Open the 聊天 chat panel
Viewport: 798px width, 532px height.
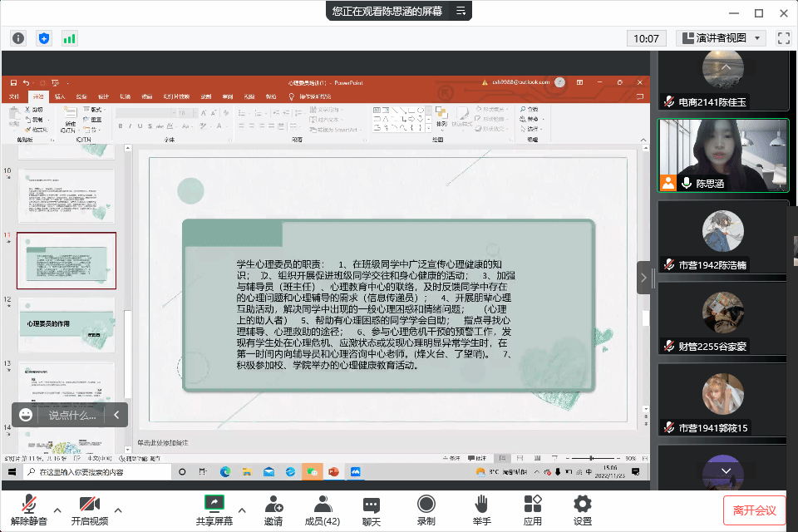(372, 510)
